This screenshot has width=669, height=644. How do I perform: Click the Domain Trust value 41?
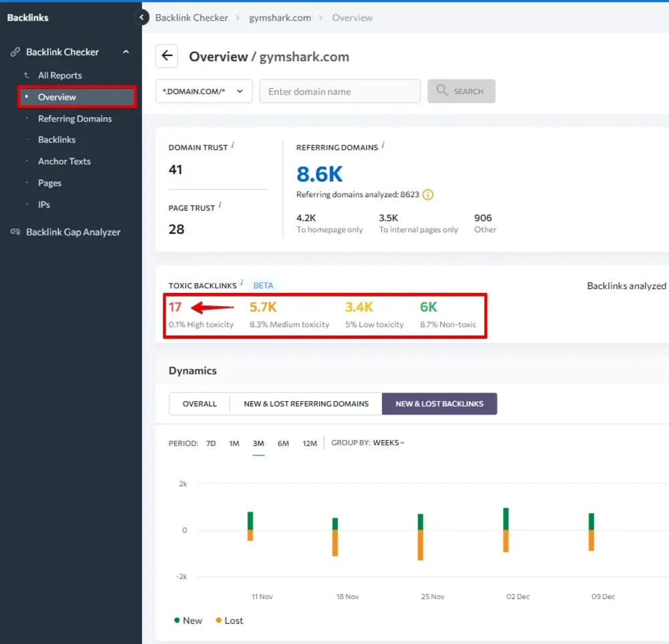(175, 170)
